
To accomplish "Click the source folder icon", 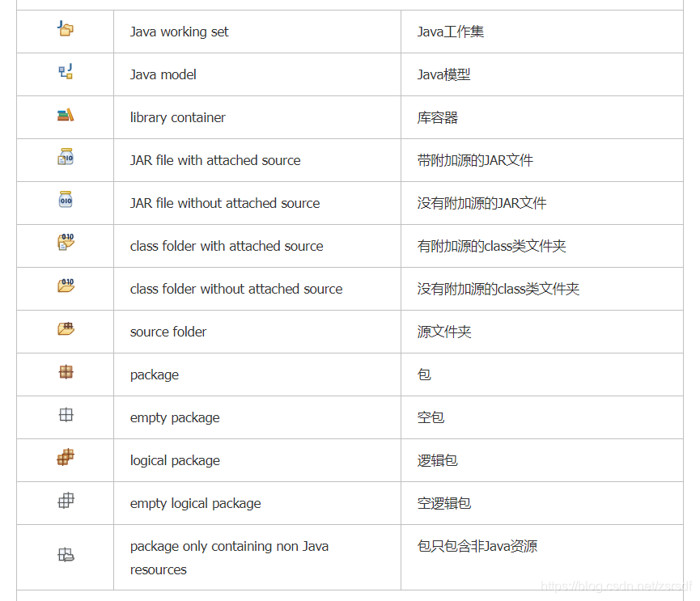I will click(x=66, y=329).
